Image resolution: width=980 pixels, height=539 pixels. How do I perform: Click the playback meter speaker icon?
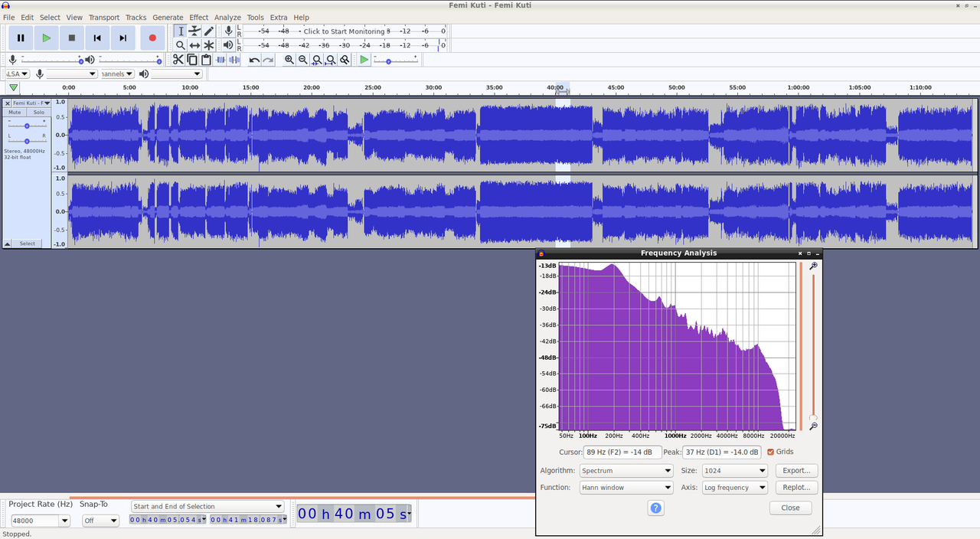(228, 45)
